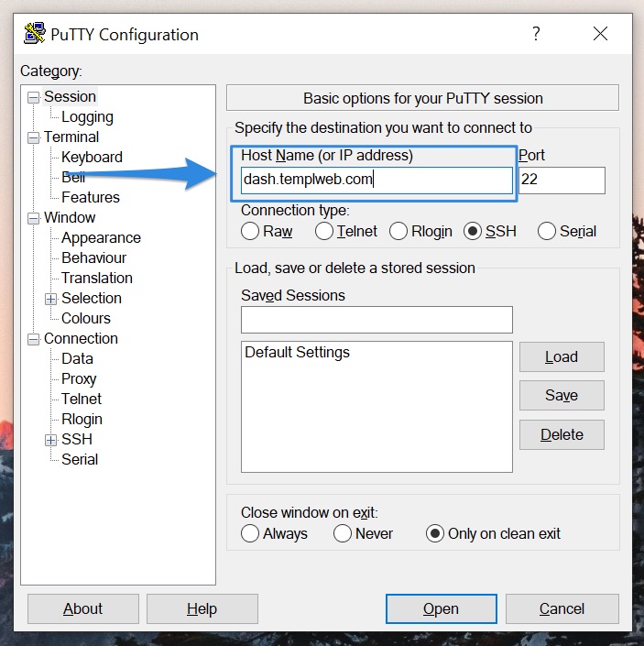Open the Window category
Viewport: 644px width, 646px height.
pos(70,217)
